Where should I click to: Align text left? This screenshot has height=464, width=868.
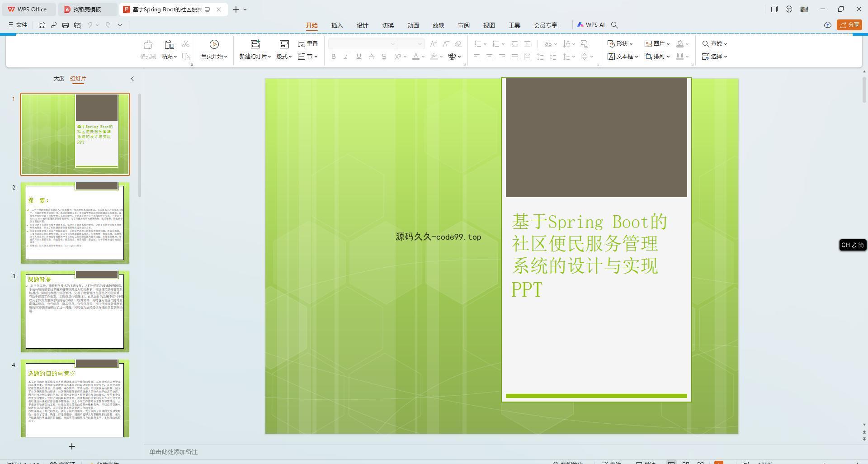pyautogui.click(x=476, y=57)
